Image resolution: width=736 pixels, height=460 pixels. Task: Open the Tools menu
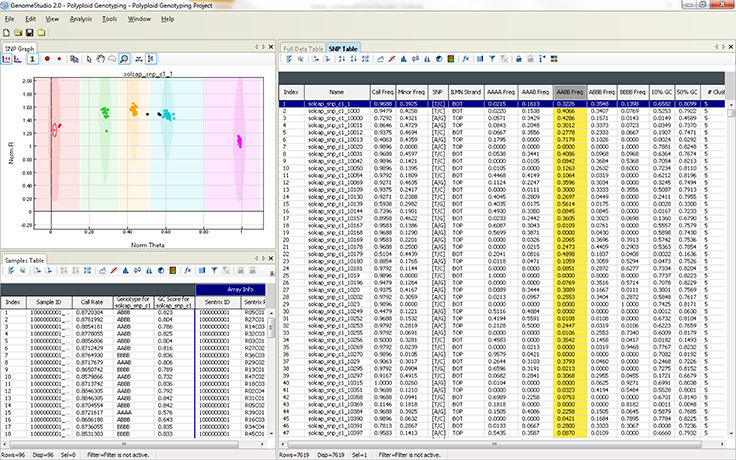click(x=109, y=19)
